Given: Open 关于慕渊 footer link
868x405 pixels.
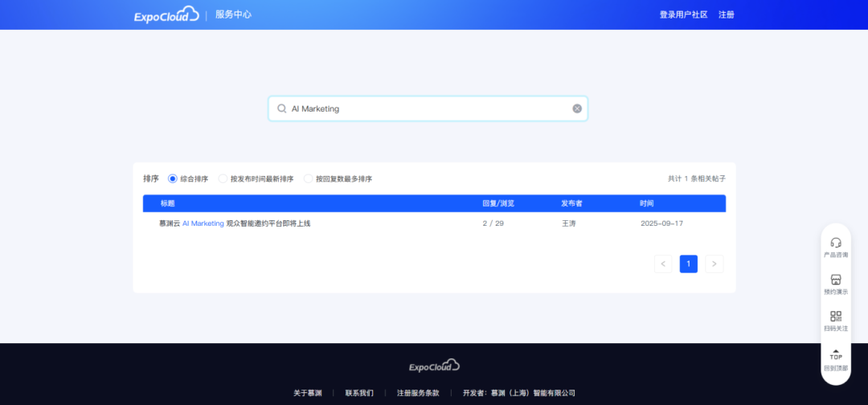Looking at the screenshot, I should (x=307, y=393).
